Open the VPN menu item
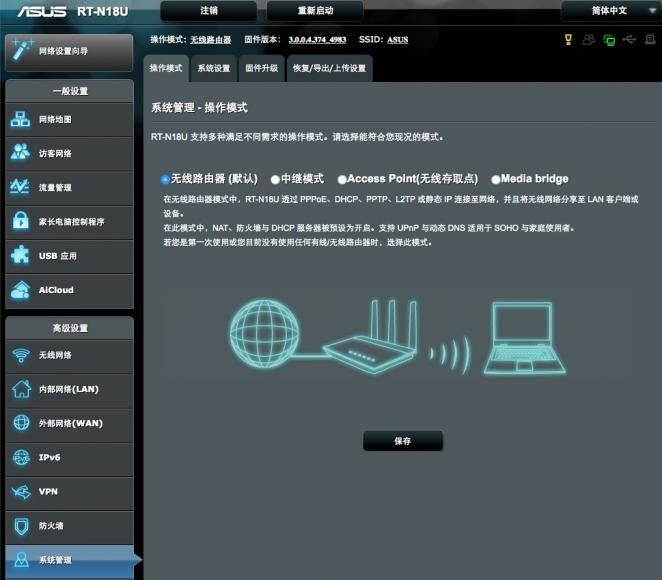The image size is (662, 580). (70, 492)
